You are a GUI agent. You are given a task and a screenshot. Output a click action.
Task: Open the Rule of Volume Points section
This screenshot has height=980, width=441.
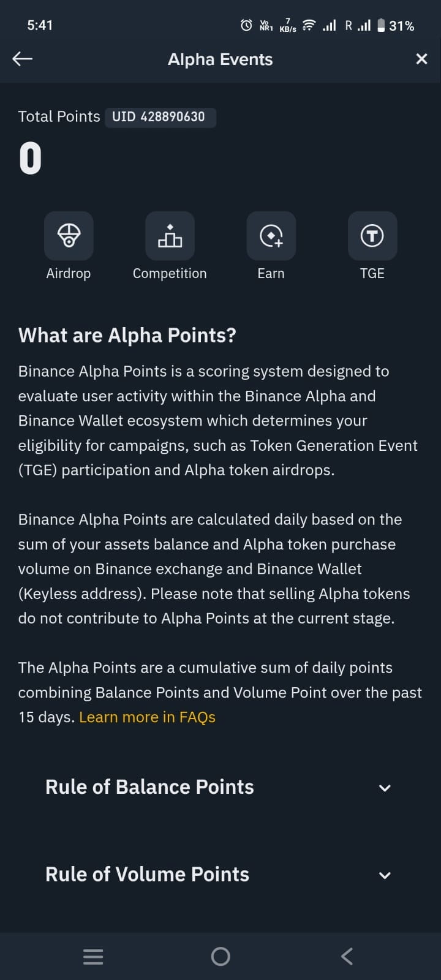(147, 874)
